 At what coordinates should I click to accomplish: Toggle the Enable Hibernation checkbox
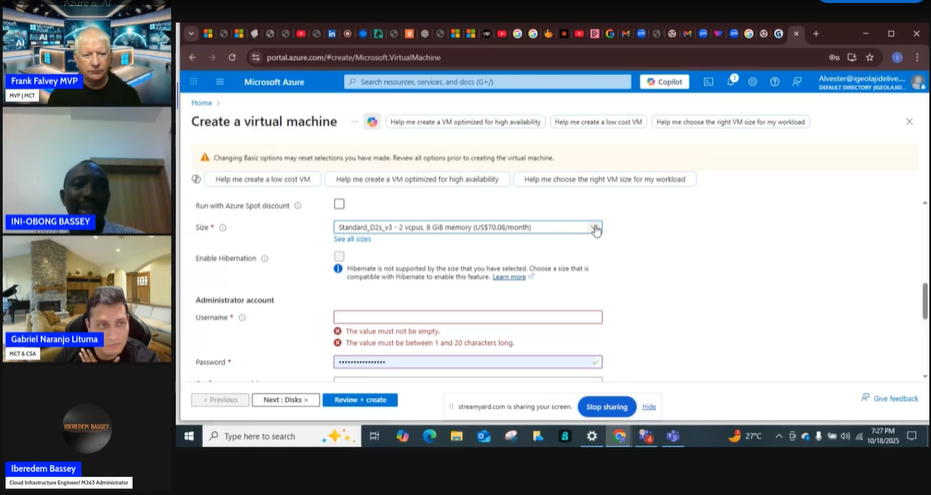pos(339,257)
